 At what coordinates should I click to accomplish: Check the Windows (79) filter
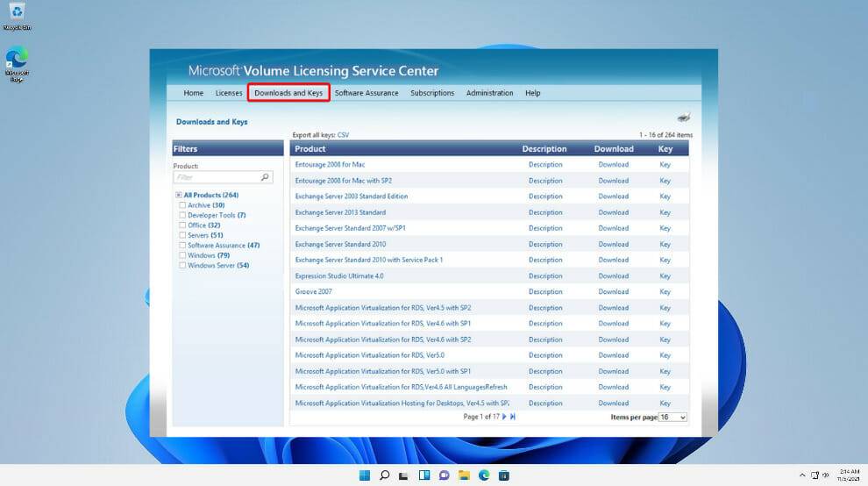pos(182,255)
